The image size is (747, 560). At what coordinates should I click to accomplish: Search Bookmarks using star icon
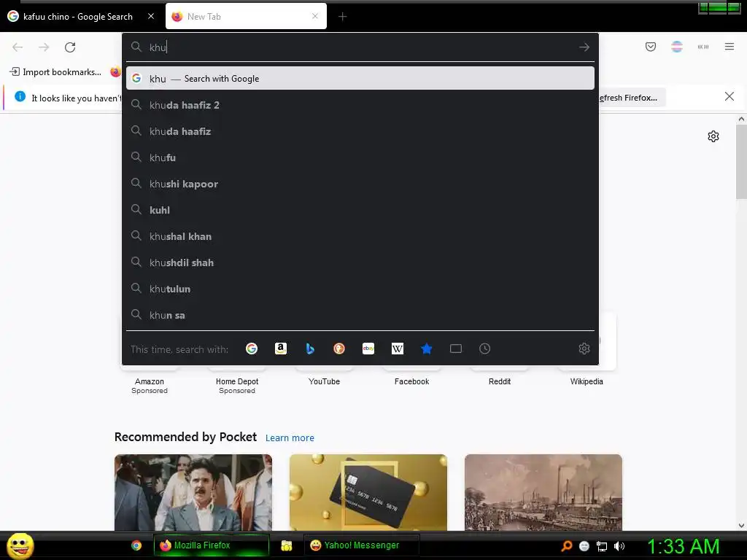click(426, 349)
